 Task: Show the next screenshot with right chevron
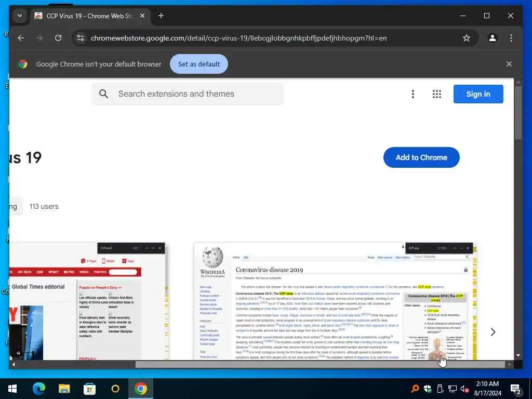click(493, 332)
